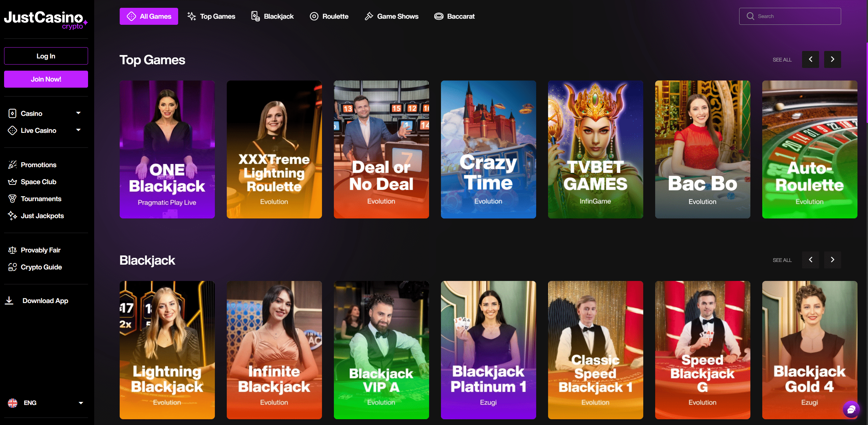Switch to the Baccarat tab
This screenshot has width=868, height=425.
(x=454, y=16)
